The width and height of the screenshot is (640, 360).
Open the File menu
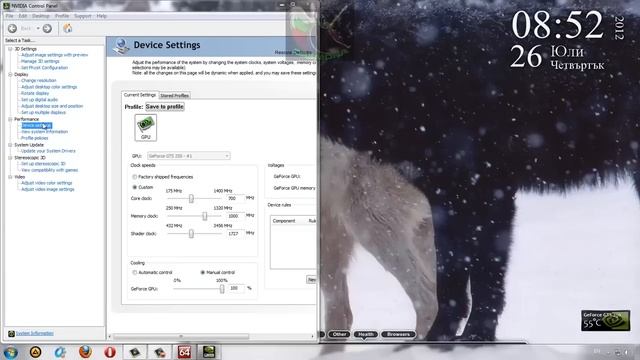[9, 16]
